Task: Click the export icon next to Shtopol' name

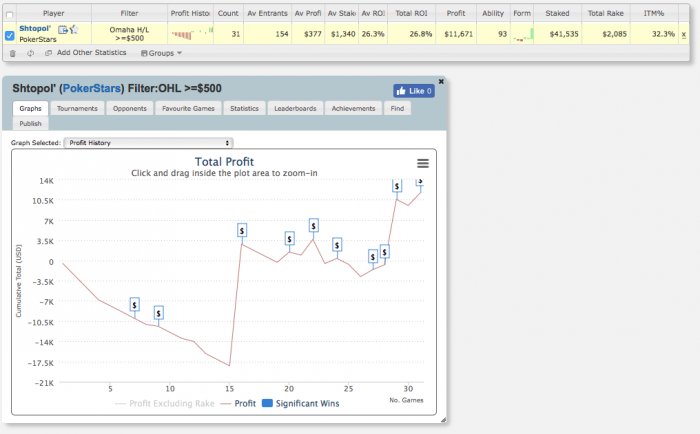Action: pos(63,29)
